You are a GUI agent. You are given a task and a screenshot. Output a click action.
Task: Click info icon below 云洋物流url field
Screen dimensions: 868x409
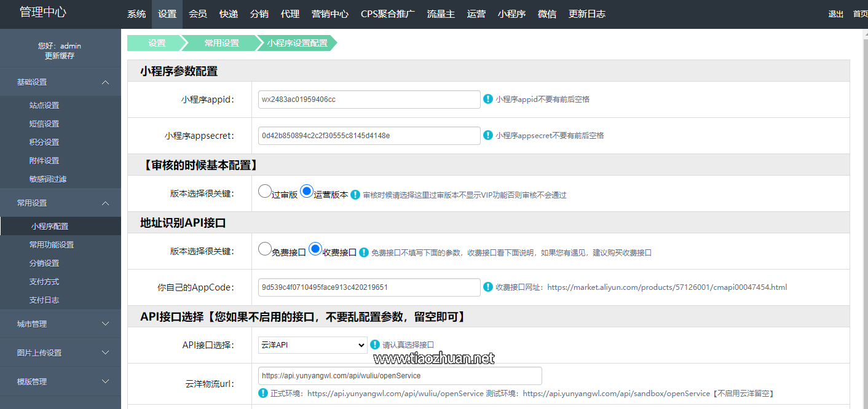[263, 393]
